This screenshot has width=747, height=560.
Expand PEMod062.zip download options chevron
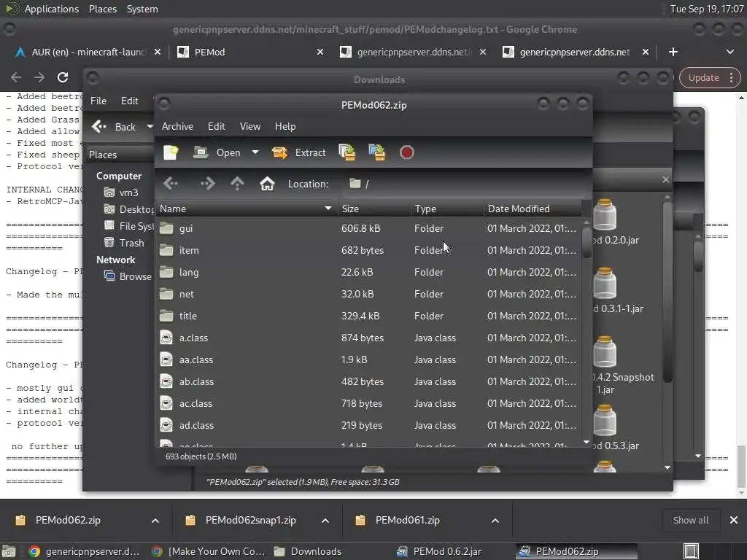[x=155, y=521]
